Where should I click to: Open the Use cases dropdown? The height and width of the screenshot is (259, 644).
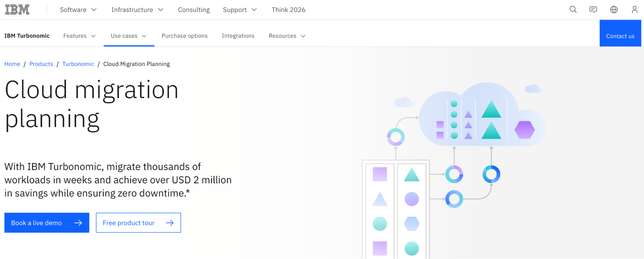(x=129, y=36)
